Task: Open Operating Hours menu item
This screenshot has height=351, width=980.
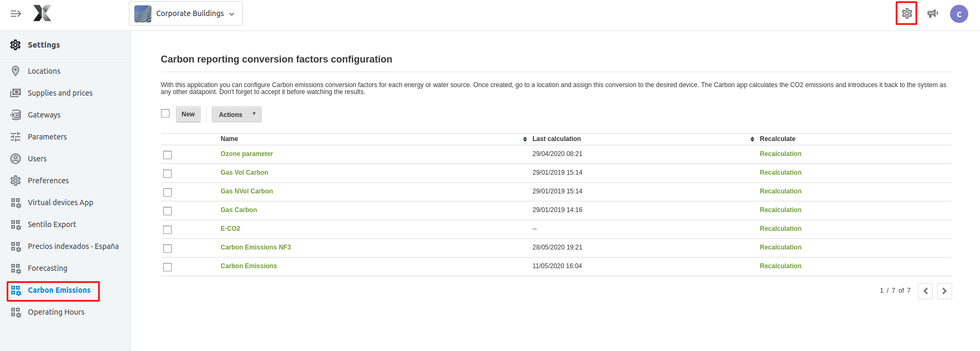Action: [x=56, y=312]
